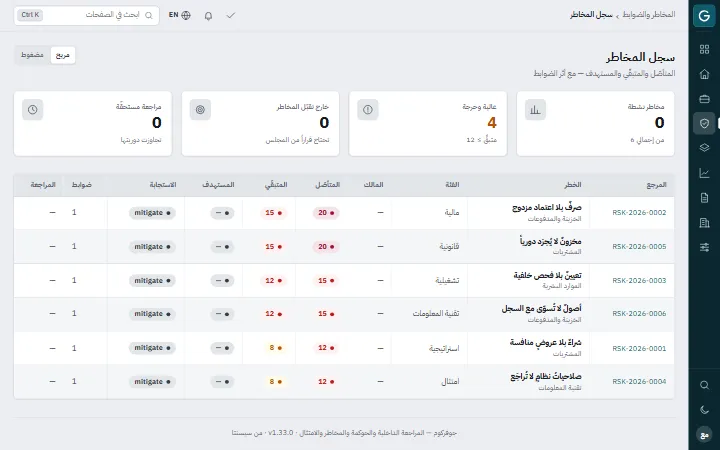720x450 pixels.
Task: Click category تقنية المعلومات in RSK-2026-0006 row
Action: click(x=436, y=314)
